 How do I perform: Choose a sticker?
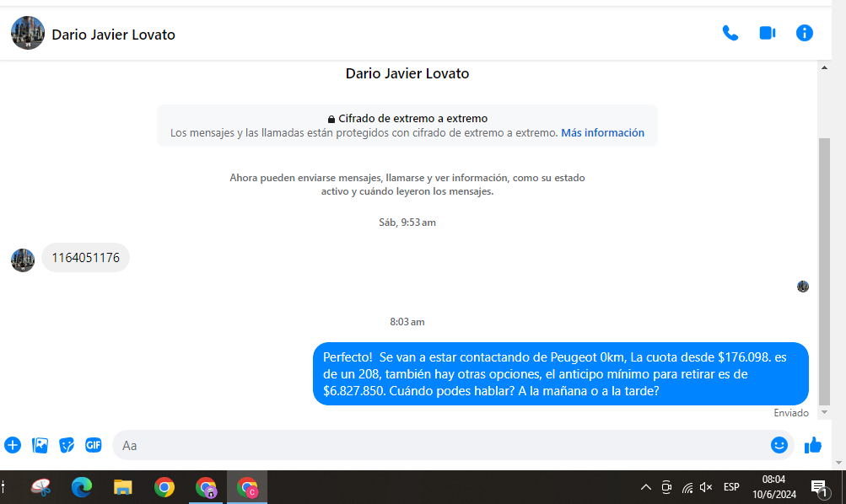67,445
